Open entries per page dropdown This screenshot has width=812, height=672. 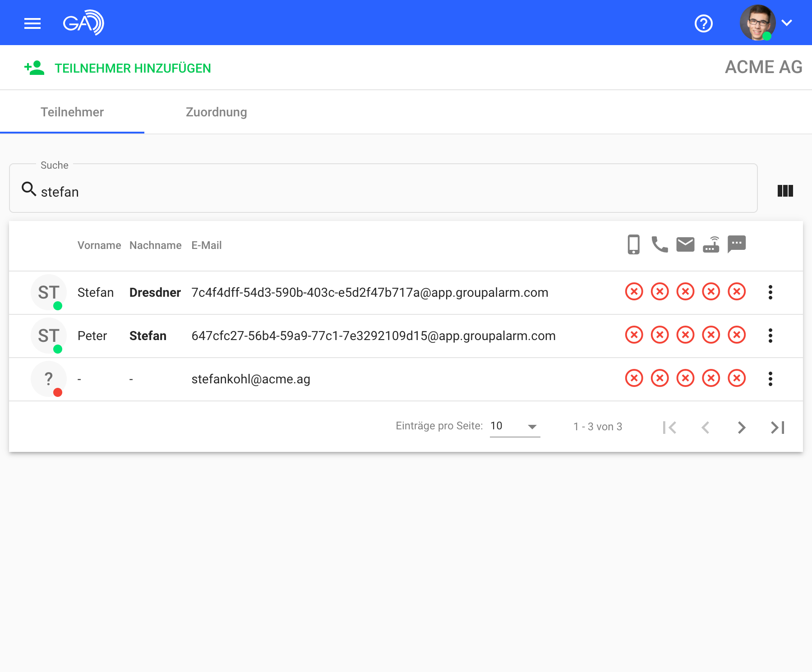click(x=515, y=426)
